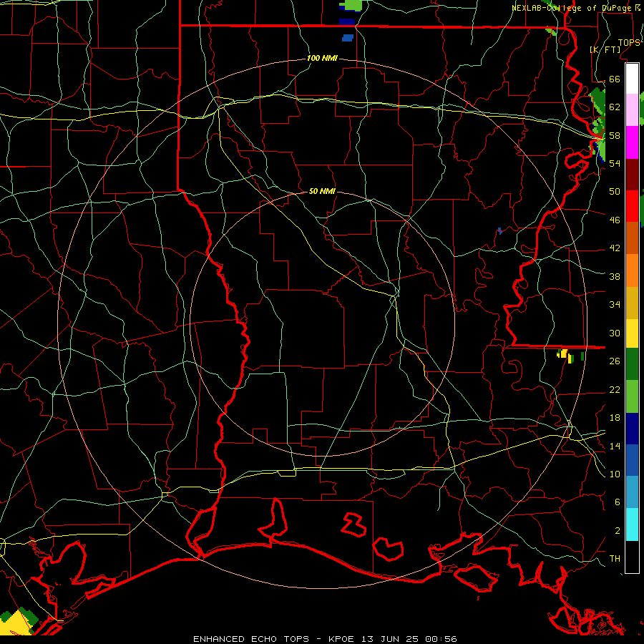Click the bright red legend swatch
644x644 pixels.
pyautogui.click(x=632, y=206)
